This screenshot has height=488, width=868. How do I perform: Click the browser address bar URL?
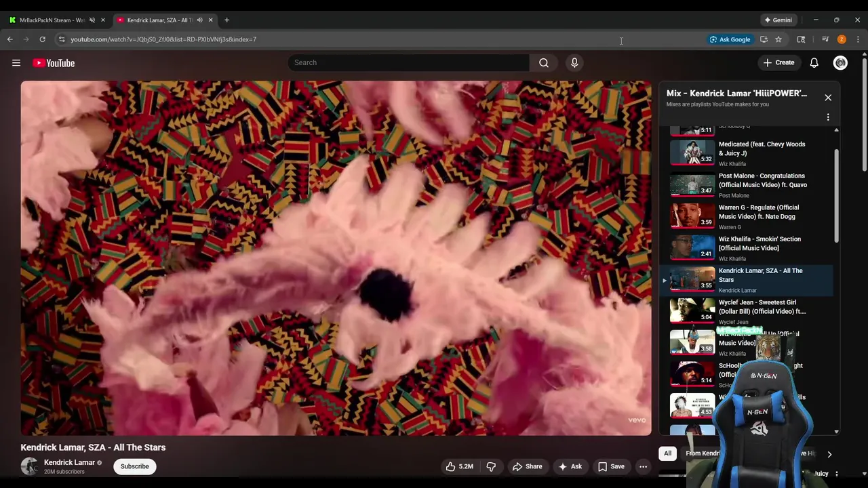(x=163, y=39)
